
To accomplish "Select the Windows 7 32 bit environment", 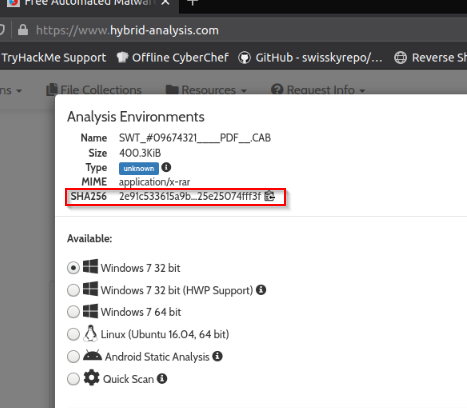I will (73, 268).
